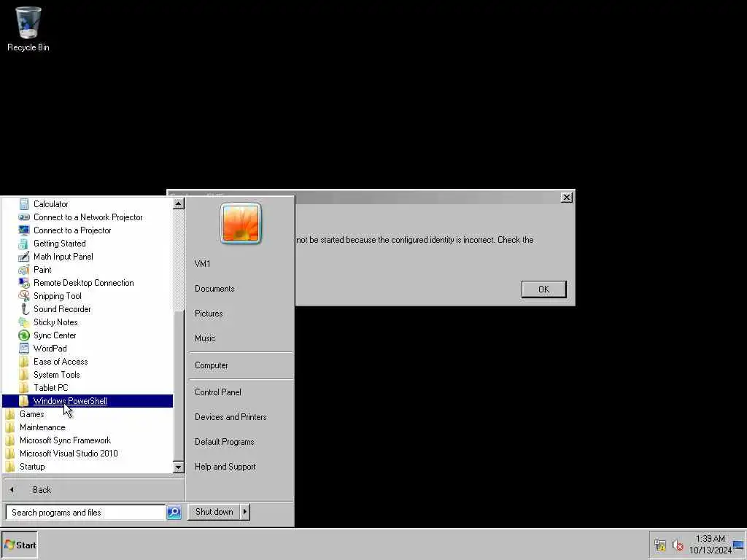This screenshot has width=747, height=560.
Task: Click the network tray icon
Action: click(659, 545)
